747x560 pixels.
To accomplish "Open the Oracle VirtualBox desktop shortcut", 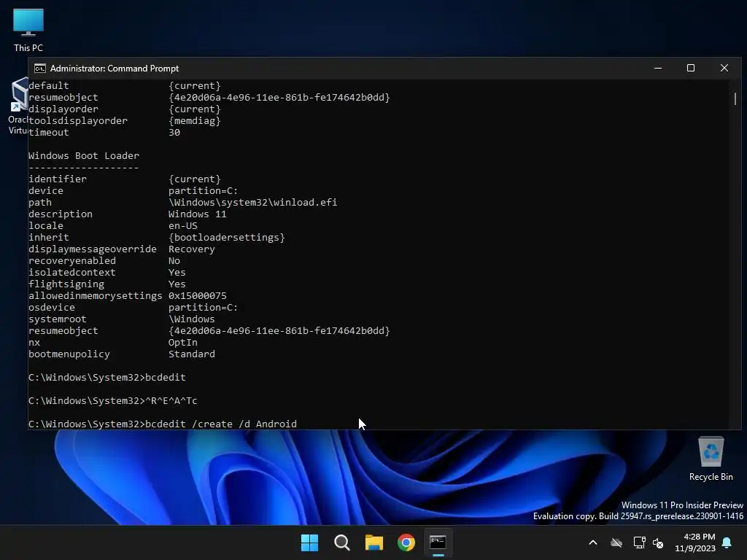I will [x=18, y=106].
